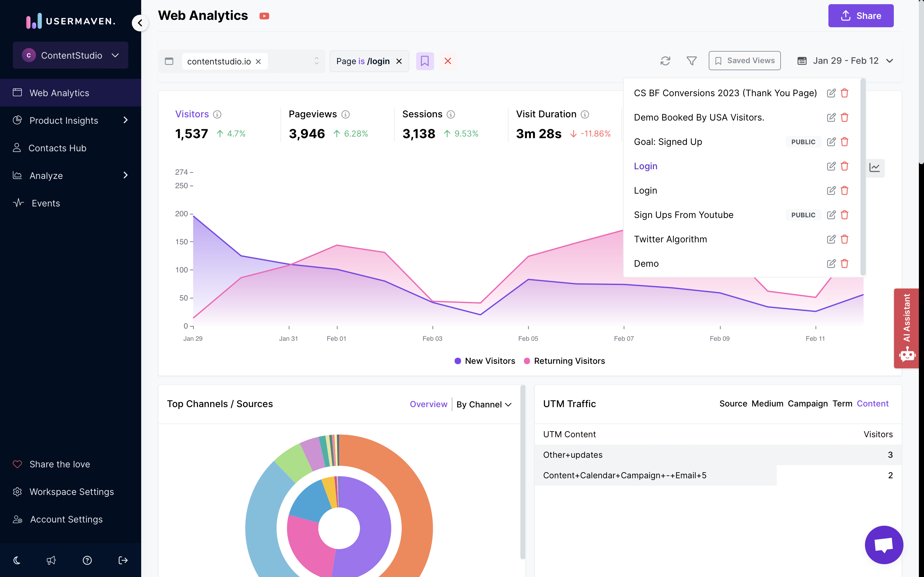Viewport: 924px width, 577px height.
Task: Refresh the analytics data
Action: pos(665,61)
